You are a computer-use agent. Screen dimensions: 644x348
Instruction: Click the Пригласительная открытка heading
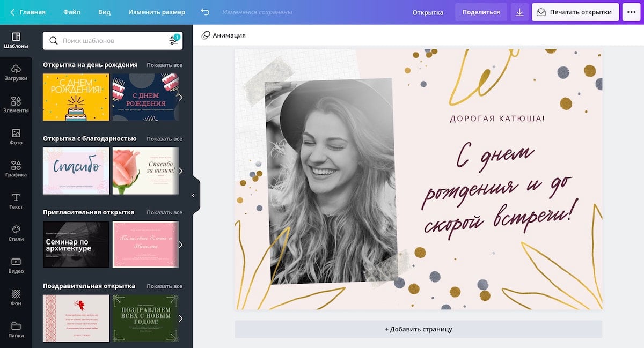point(89,212)
